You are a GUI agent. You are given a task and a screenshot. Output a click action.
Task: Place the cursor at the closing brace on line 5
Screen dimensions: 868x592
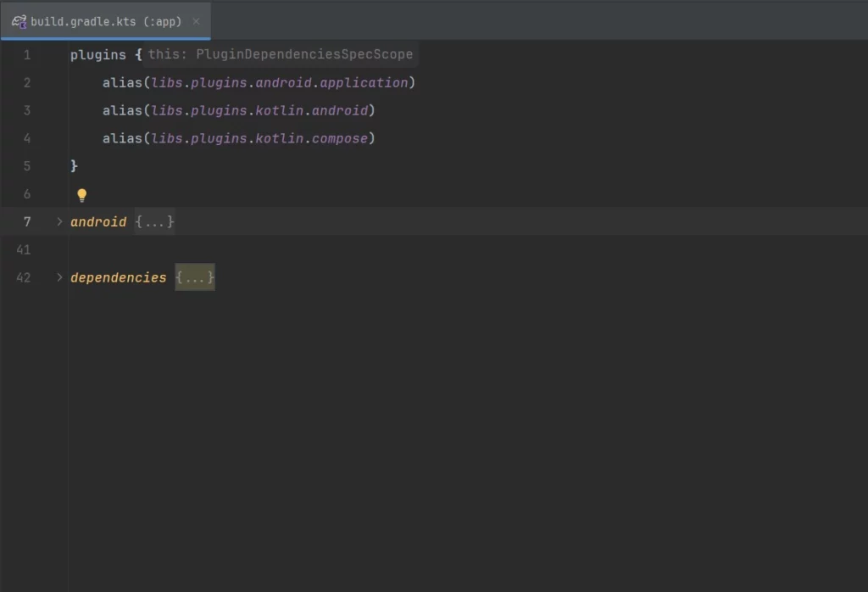click(75, 165)
